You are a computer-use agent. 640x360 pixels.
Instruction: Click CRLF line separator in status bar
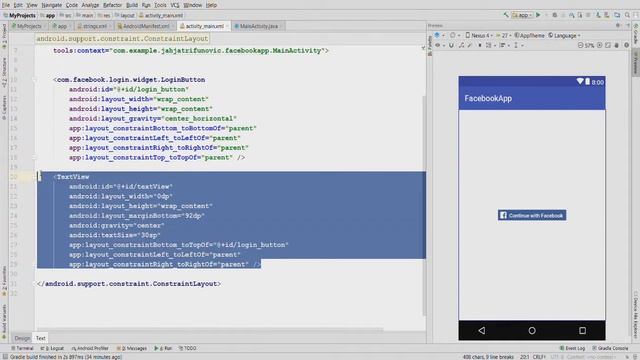click(539, 357)
